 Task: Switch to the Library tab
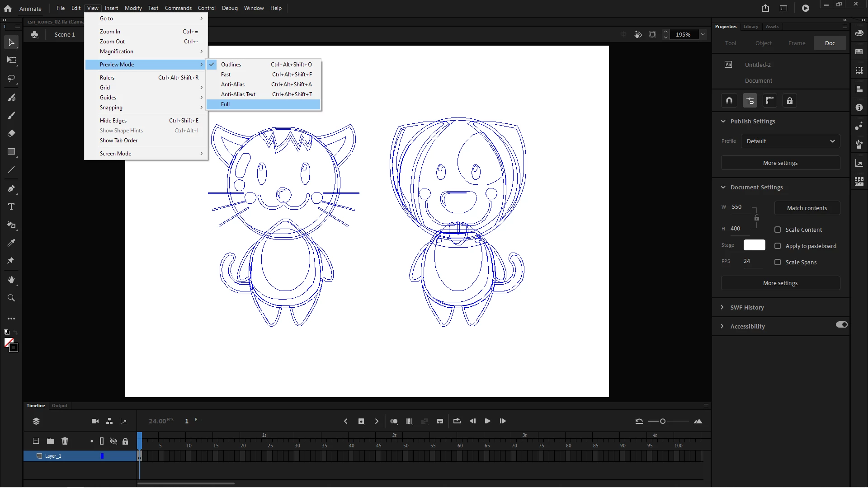(750, 27)
